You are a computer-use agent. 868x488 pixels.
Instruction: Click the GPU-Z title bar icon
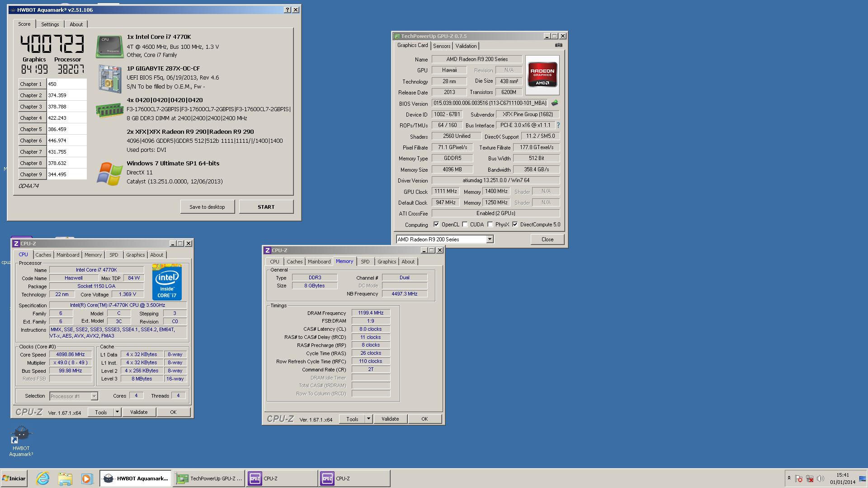[x=397, y=36]
